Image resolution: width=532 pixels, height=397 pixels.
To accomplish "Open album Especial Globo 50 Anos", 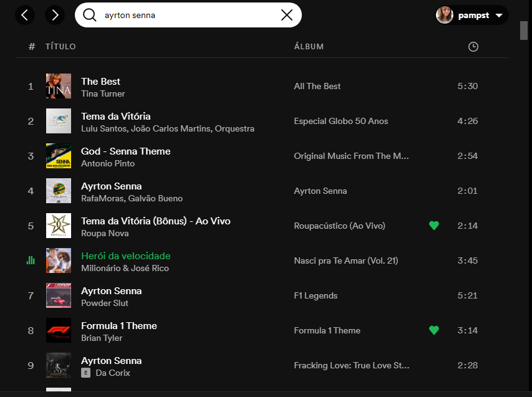I will [341, 121].
